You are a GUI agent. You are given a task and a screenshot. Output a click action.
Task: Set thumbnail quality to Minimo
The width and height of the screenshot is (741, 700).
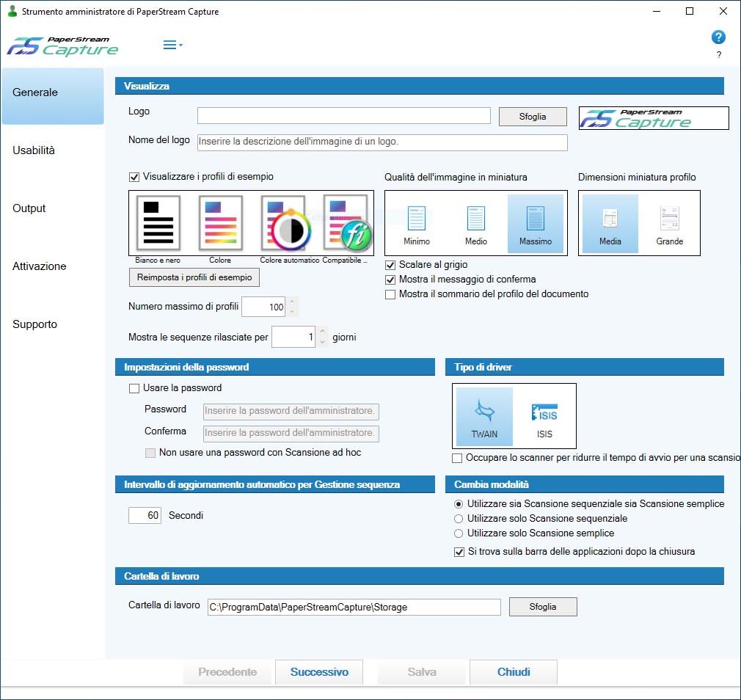coord(417,224)
